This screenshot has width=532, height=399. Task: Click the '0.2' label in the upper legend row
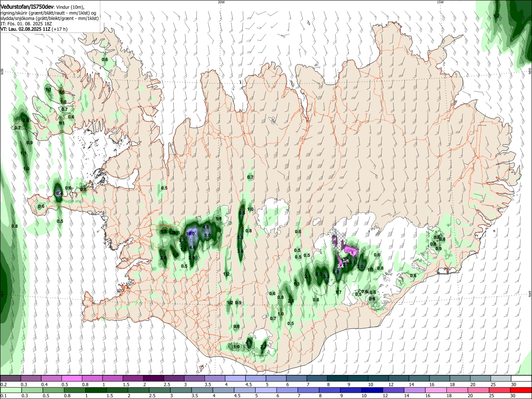(x=3, y=384)
